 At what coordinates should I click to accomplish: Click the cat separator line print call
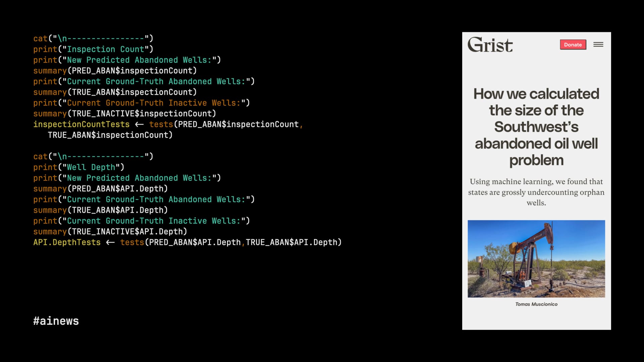(x=94, y=38)
